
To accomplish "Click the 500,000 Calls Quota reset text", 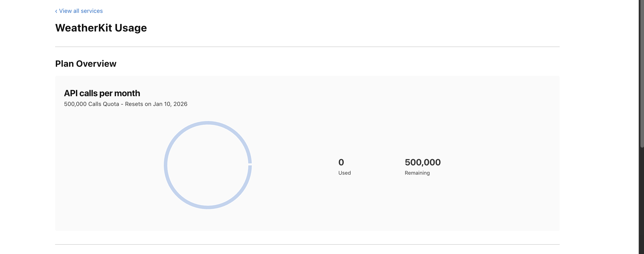I will click(125, 104).
